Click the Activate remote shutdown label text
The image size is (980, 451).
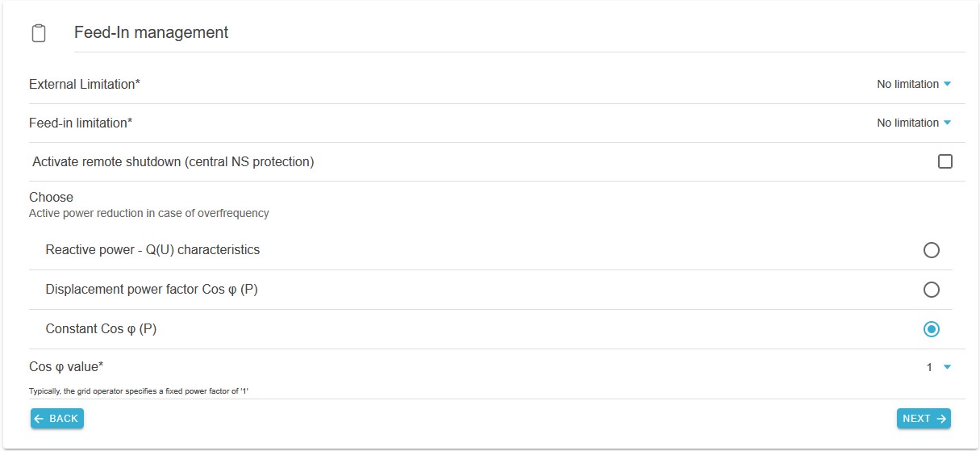coord(173,161)
